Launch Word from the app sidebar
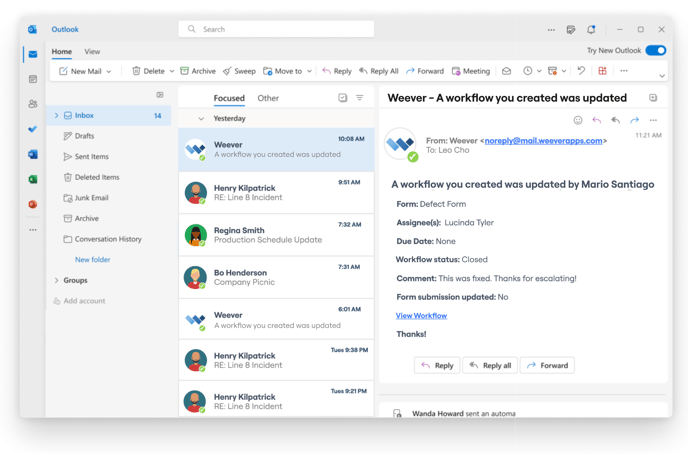 tap(33, 154)
